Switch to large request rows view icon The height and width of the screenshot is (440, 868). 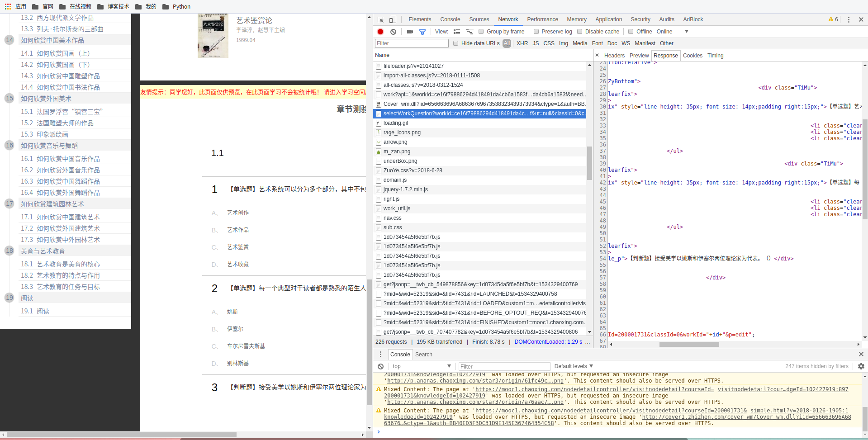[x=457, y=32]
